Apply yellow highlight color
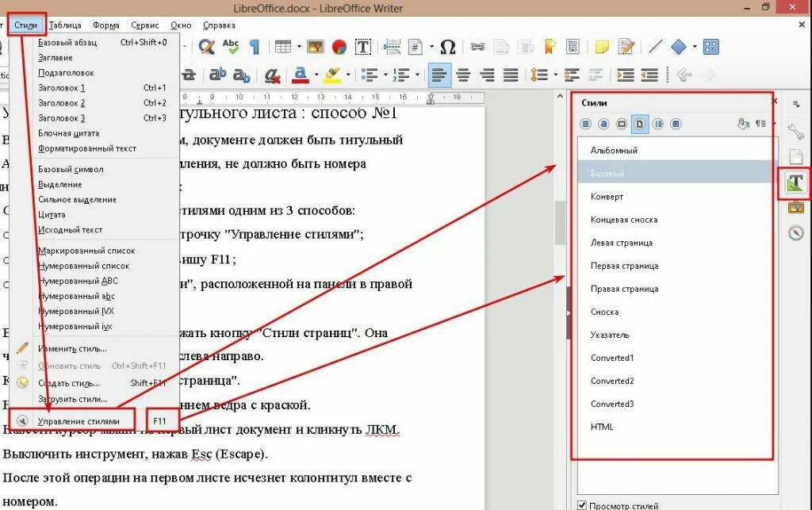 click(x=332, y=75)
